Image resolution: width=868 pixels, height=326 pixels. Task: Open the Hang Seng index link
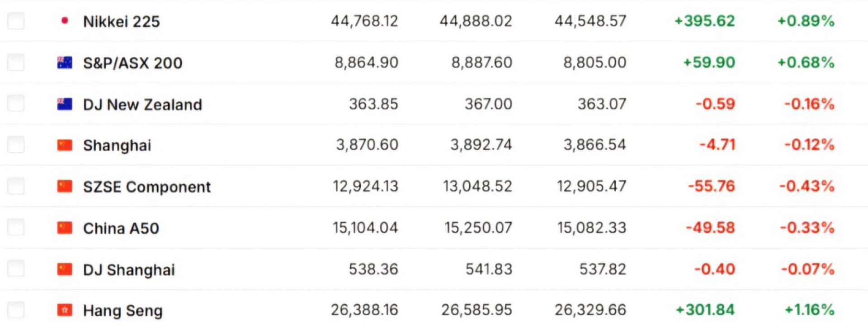tap(123, 311)
